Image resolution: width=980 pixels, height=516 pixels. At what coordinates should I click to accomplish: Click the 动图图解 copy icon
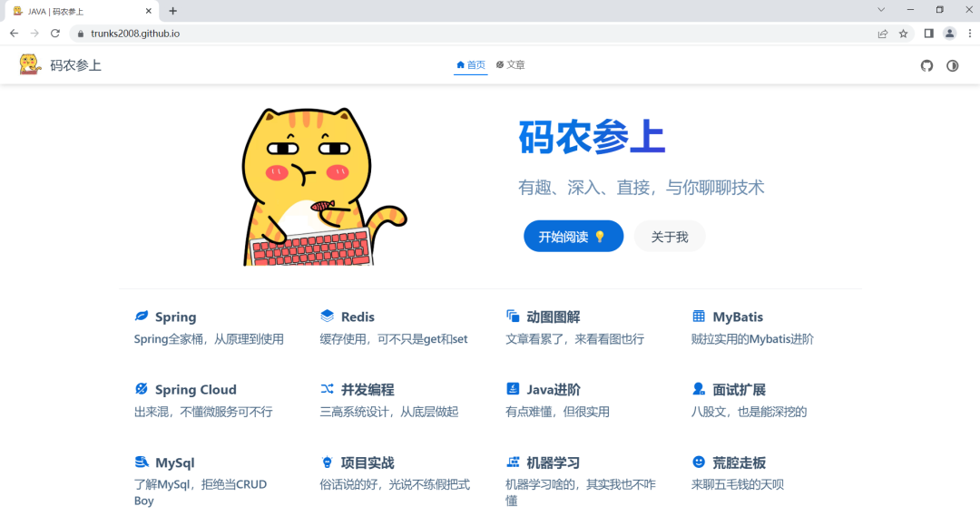[513, 316]
